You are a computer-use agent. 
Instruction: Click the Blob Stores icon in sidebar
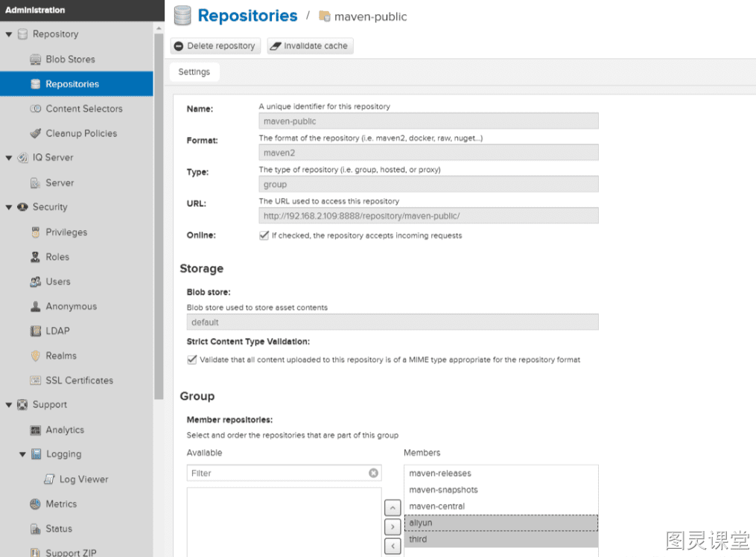pyautogui.click(x=35, y=60)
